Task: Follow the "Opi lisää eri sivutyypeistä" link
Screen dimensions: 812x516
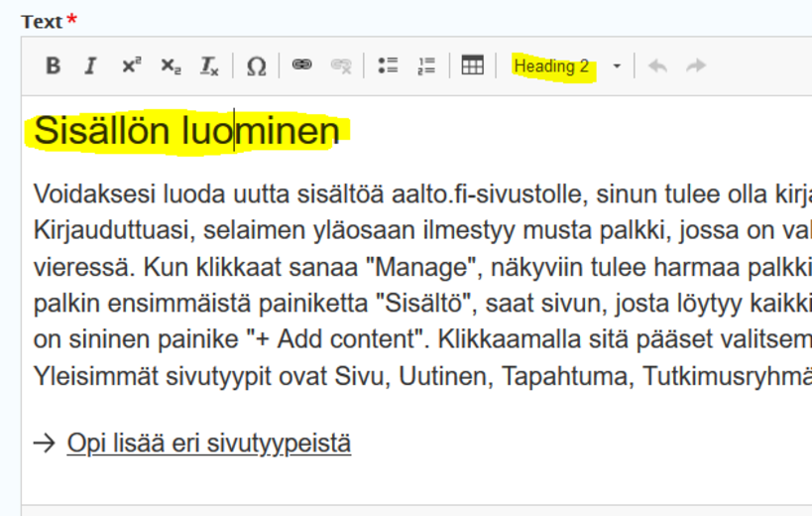Action: click(208, 443)
